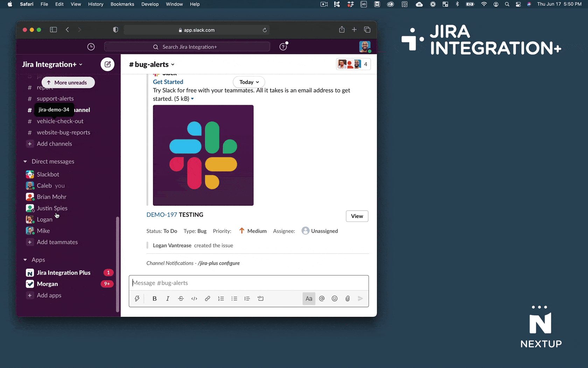Open the Safari History menu
The width and height of the screenshot is (588, 368).
[x=96, y=4]
